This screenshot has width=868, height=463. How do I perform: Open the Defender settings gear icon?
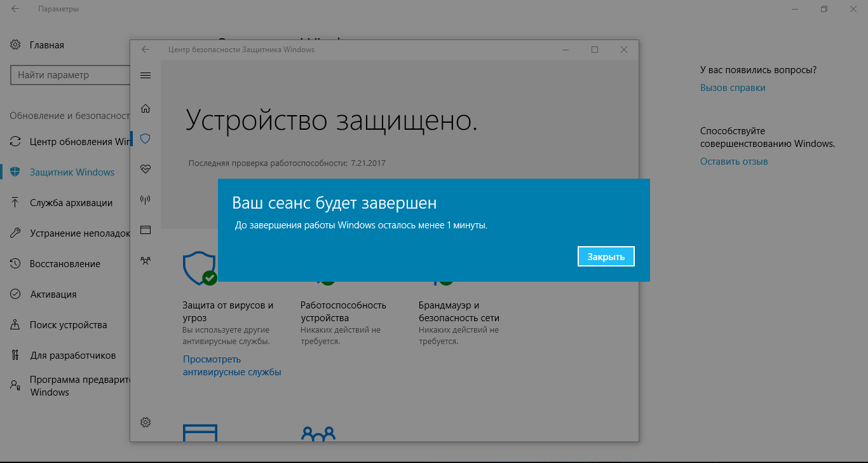146,422
